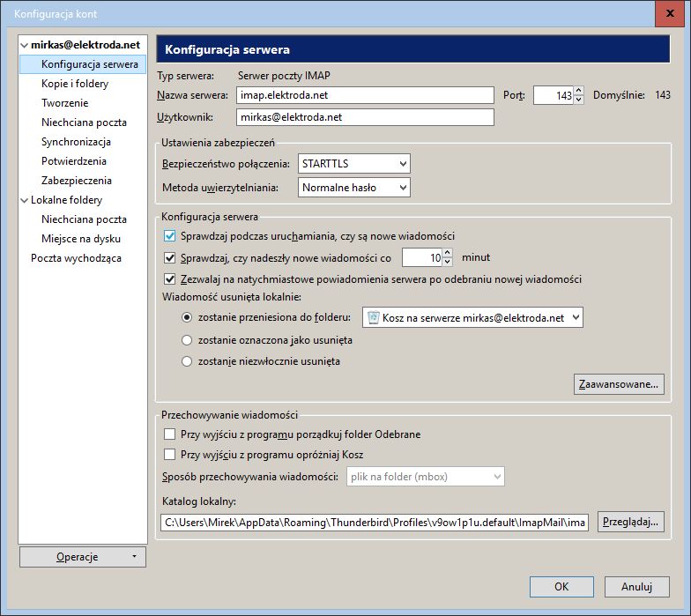Image resolution: width=691 pixels, height=616 pixels.
Task: Click the 'Serwer poczty IMAP' text
Action: pyautogui.click(x=284, y=76)
